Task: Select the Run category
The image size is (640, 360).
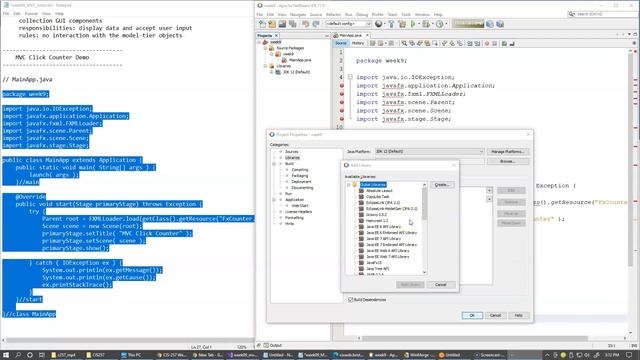Action: tap(288, 194)
